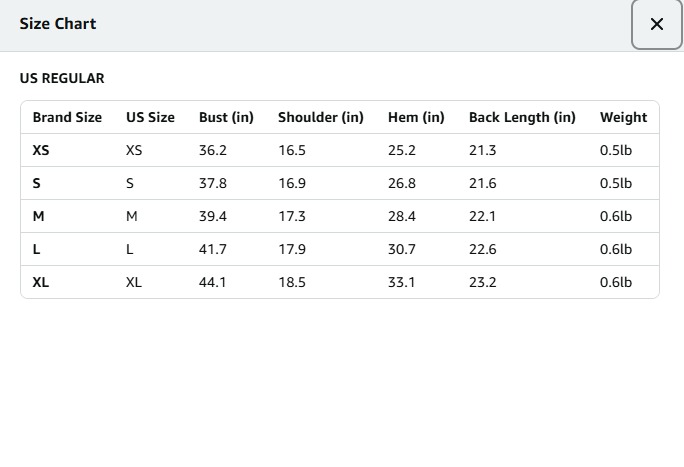The image size is (684, 467).
Task: Select the Hem (in) column header
Action: coord(416,117)
